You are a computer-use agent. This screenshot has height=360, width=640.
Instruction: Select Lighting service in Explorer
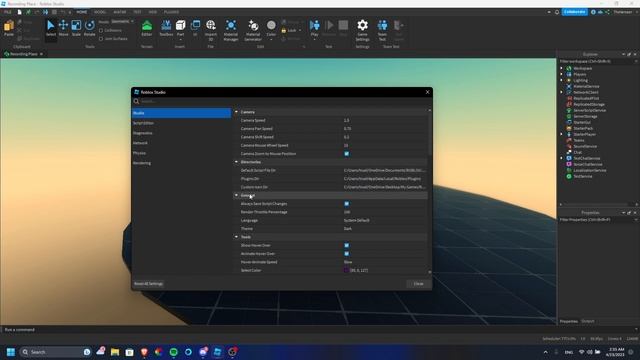[580, 80]
